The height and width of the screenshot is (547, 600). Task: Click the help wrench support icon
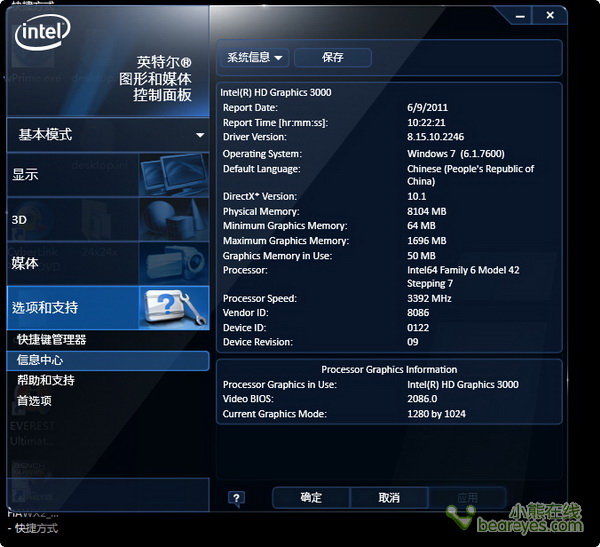coord(174,308)
